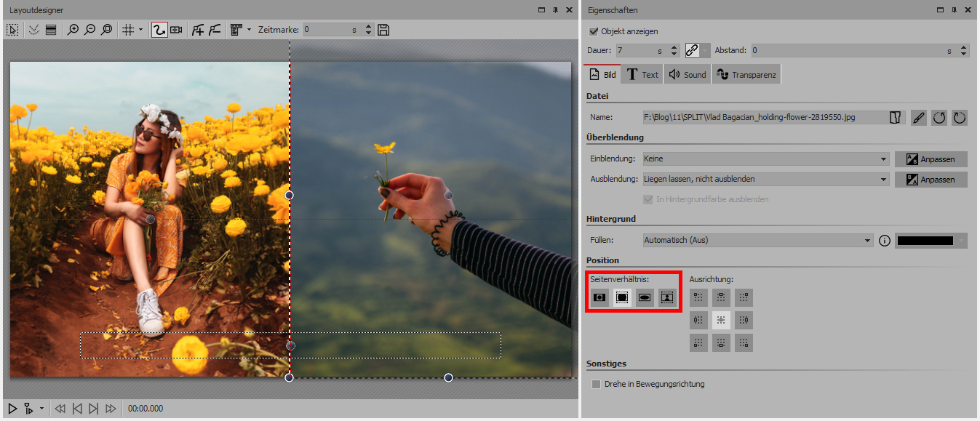Adjust the Dauer stepper arrows
Viewport: 980px width, 421px height.
tap(674, 51)
